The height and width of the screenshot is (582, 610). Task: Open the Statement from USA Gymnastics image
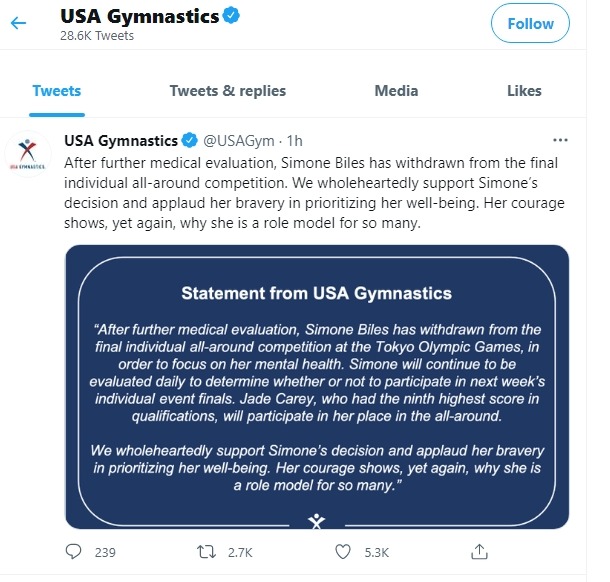(x=317, y=387)
